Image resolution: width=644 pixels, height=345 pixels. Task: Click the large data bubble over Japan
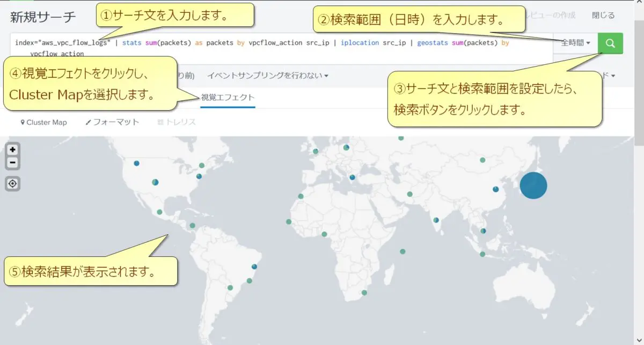pyautogui.click(x=533, y=185)
